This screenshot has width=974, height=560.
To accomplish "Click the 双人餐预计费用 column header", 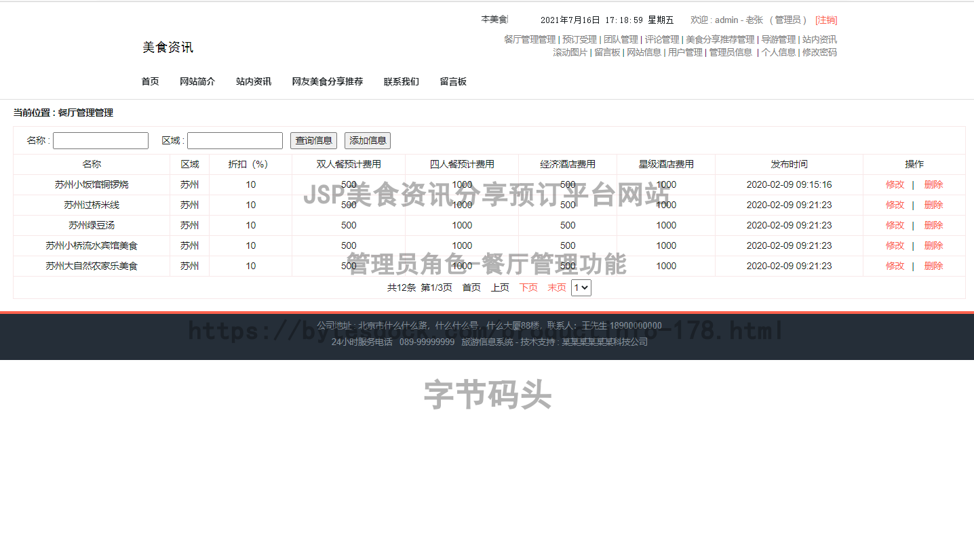I will 349,164.
